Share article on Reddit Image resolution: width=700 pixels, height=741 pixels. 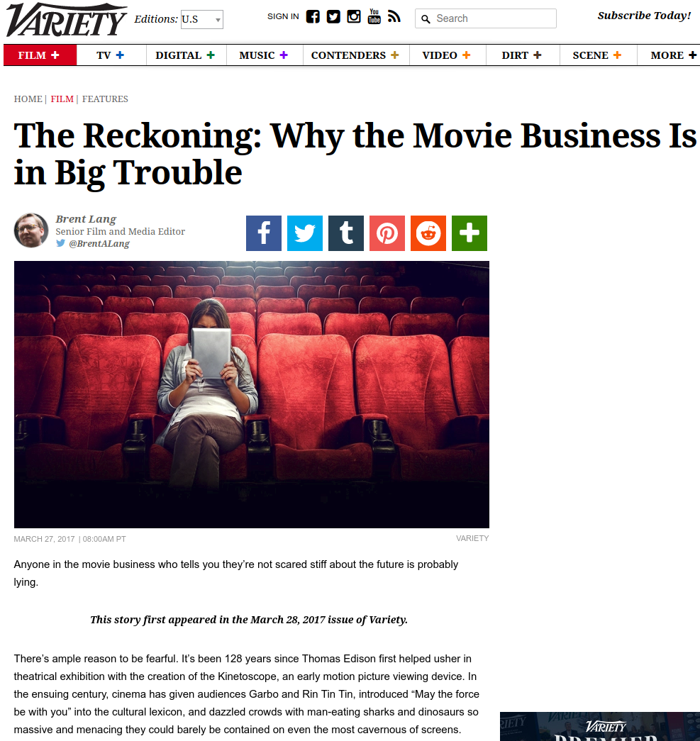point(428,233)
